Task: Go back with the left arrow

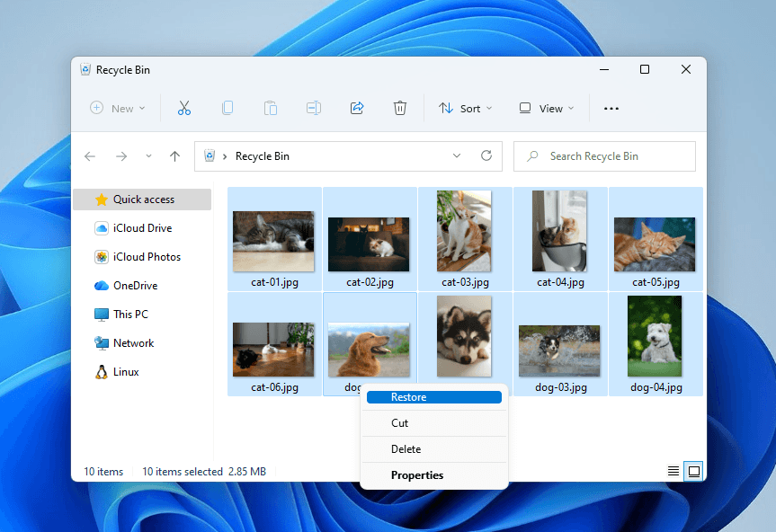Action: tap(90, 156)
